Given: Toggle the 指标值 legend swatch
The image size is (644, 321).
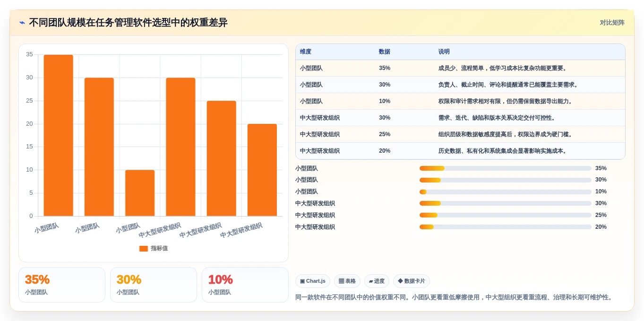Looking at the screenshot, I should pos(144,249).
